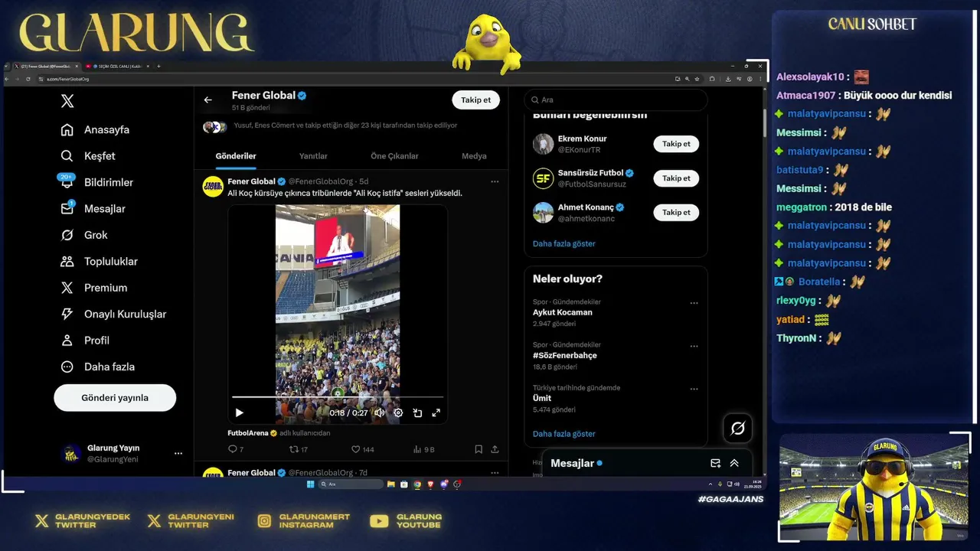Switch to Yanıtlar tab

pyautogui.click(x=313, y=156)
